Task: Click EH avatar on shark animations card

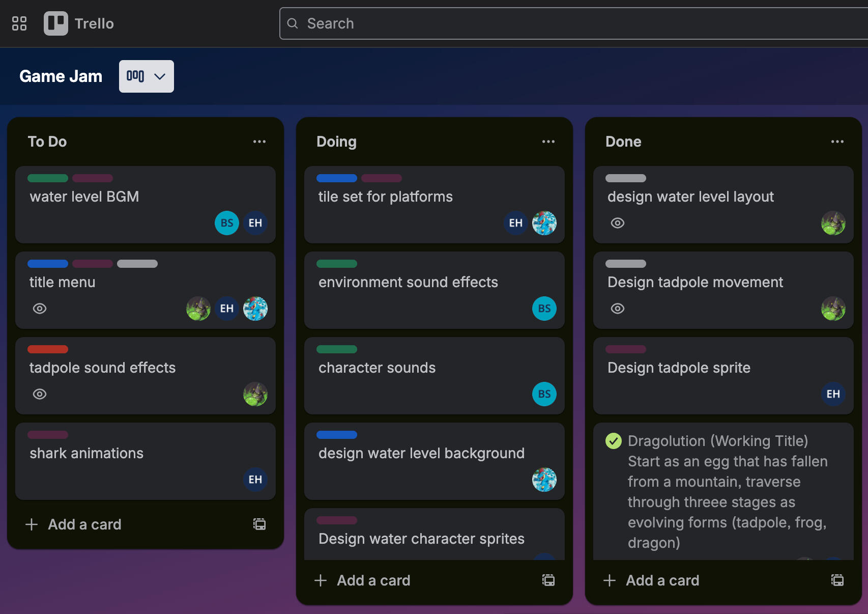Action: [x=255, y=480]
